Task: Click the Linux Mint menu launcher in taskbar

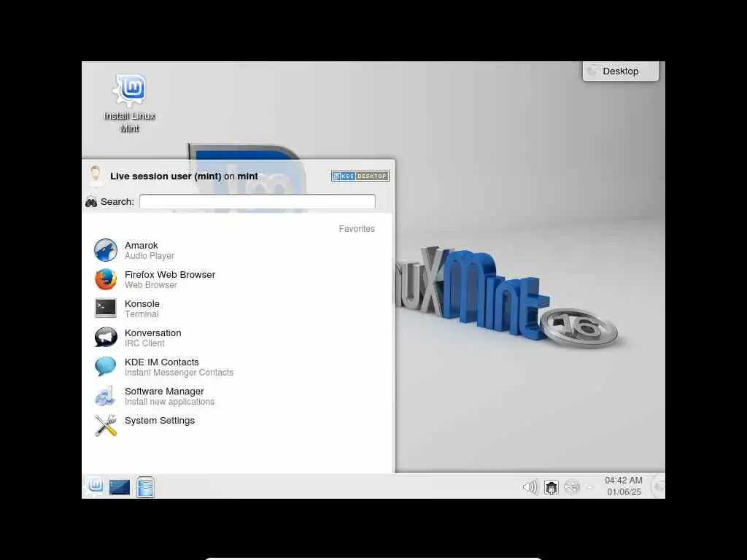Action: (x=96, y=486)
